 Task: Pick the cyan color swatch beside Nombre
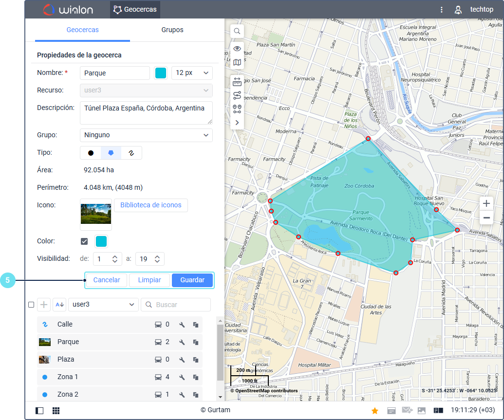(x=160, y=73)
